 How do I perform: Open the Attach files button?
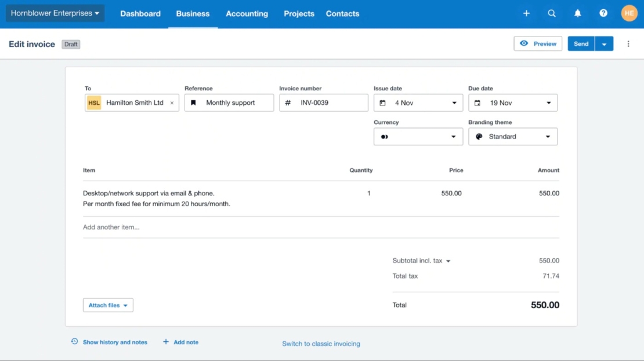pos(108,305)
